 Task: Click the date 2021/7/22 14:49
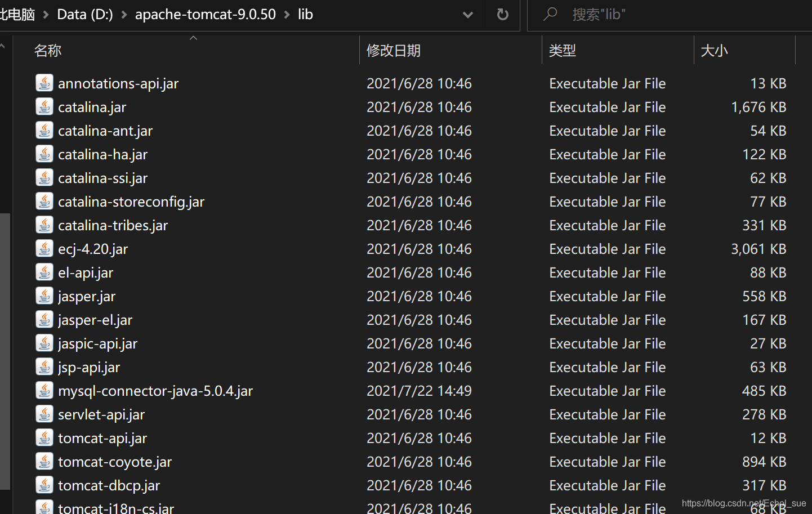pos(420,391)
